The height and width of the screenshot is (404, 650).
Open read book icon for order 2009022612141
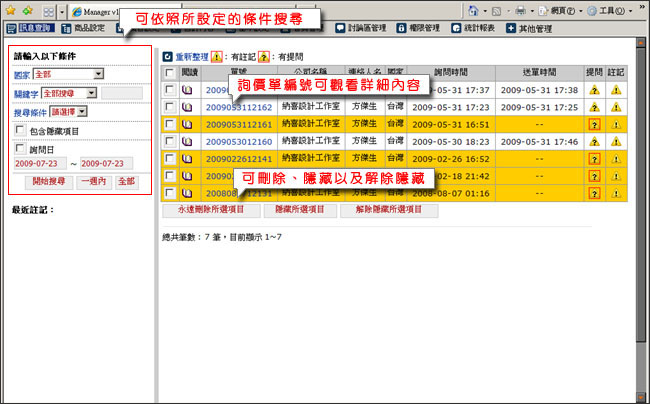pyautogui.click(x=187, y=159)
